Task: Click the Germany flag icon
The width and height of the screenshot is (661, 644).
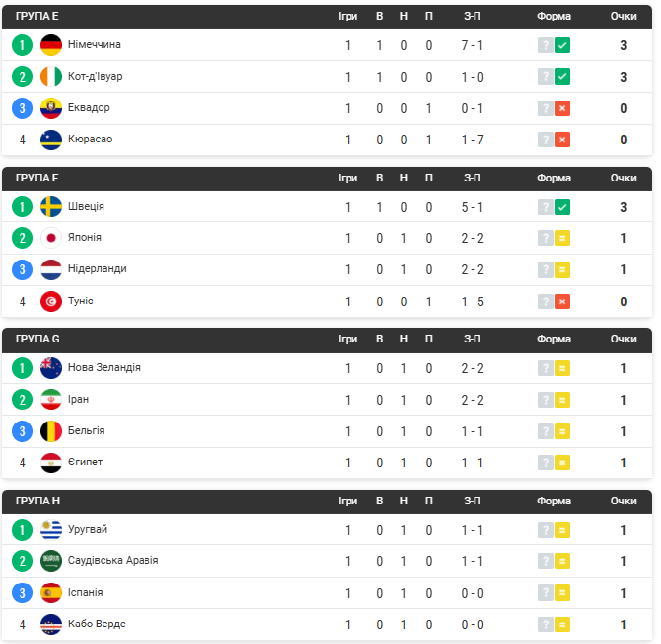Action: pos(51,45)
